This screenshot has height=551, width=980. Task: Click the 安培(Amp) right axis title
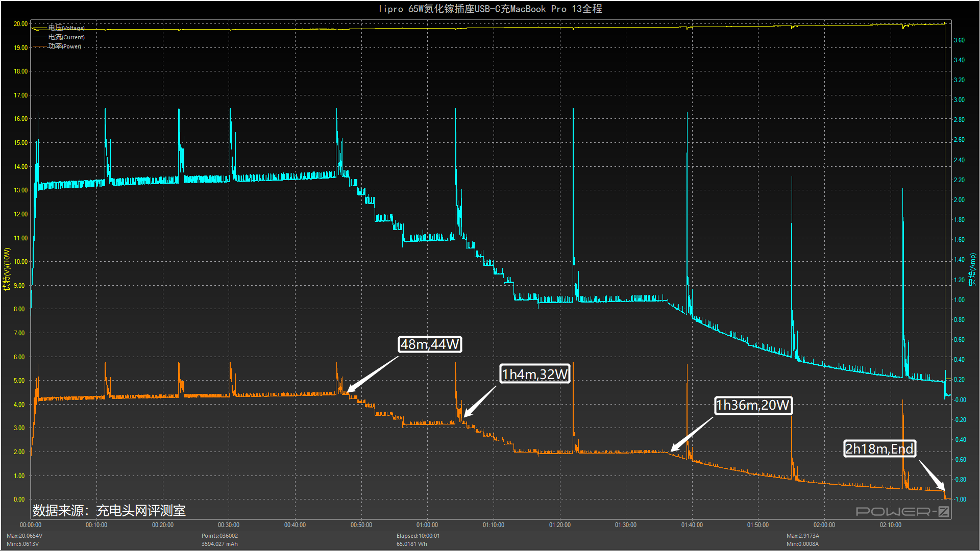(973, 269)
